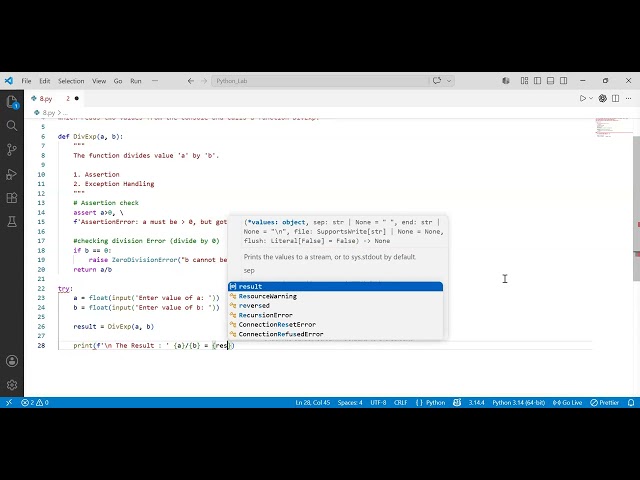Image resolution: width=640 pixels, height=480 pixels.
Task: Click 'result = DivExp(a, b)' code line
Action: [113, 327]
